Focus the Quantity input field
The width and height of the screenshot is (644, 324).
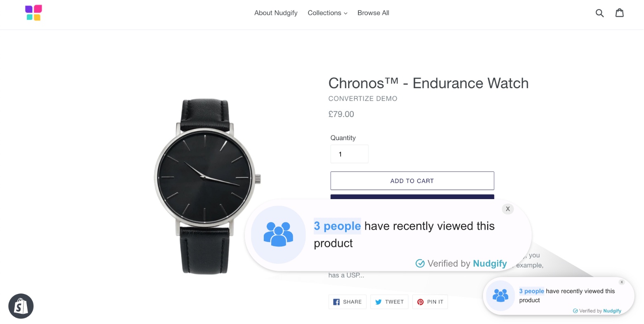(349, 154)
